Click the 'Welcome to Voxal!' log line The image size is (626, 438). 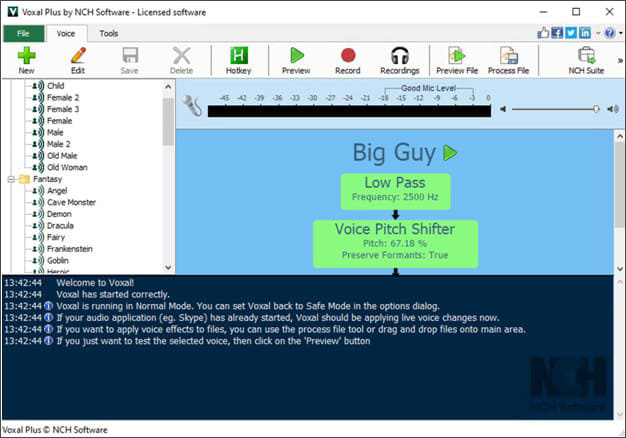tap(95, 283)
